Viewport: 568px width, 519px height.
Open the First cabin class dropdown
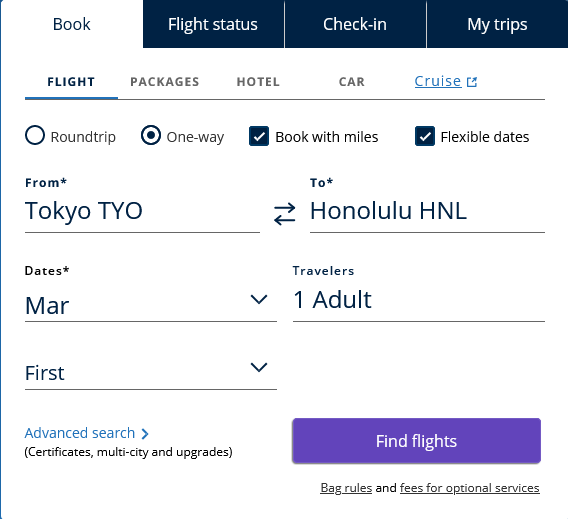(151, 372)
